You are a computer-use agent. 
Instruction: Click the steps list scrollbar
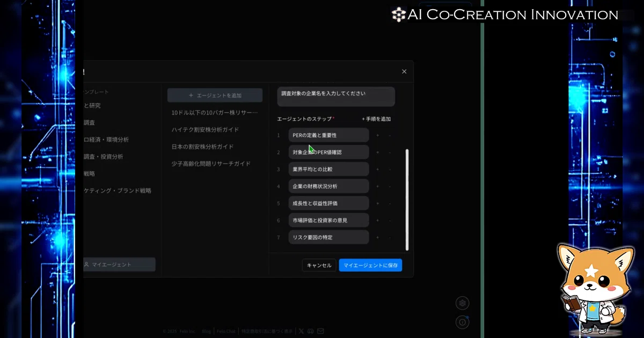click(x=407, y=200)
